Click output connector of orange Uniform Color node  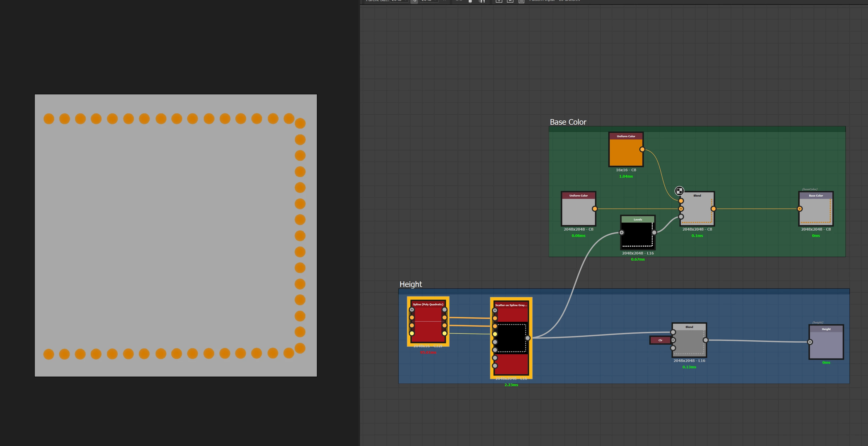(x=642, y=149)
